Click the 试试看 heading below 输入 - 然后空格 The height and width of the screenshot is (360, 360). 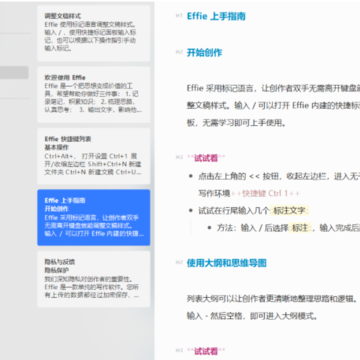click(x=206, y=351)
